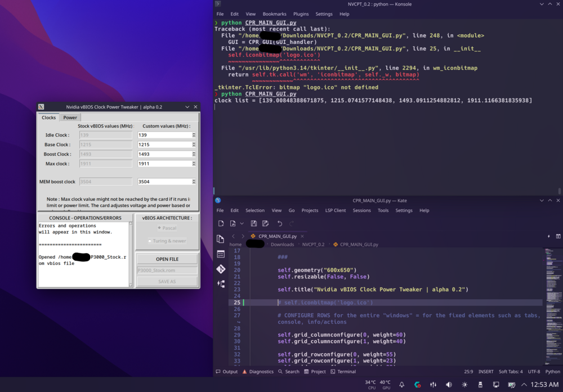
Task: Open the UTF-8 encoding dropdown
Action: [534, 372]
